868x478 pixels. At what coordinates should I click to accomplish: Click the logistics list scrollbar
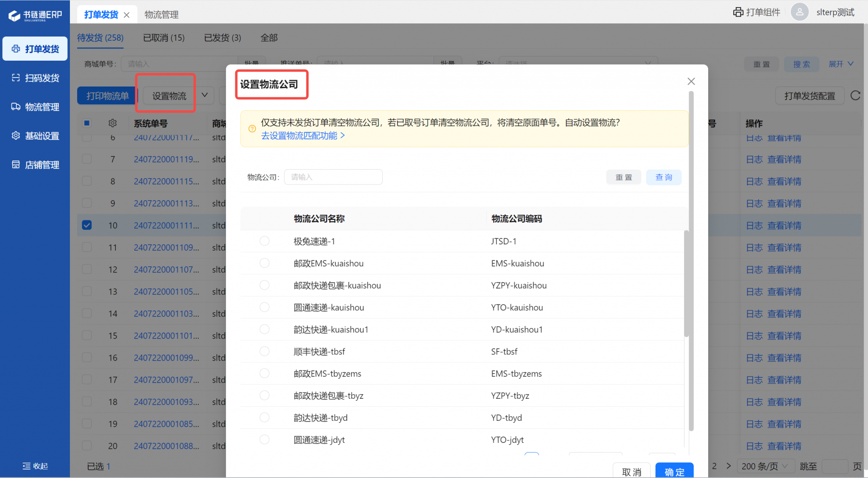click(x=686, y=284)
